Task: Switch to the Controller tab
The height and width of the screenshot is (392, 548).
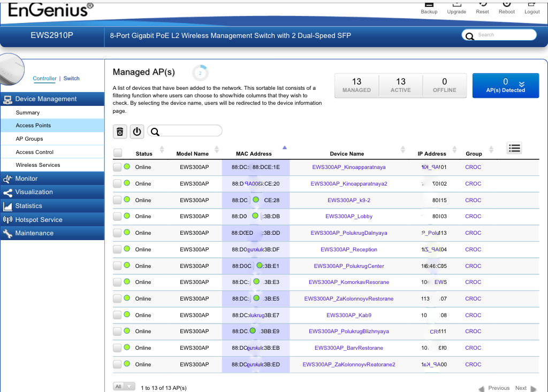Action: 44,78
